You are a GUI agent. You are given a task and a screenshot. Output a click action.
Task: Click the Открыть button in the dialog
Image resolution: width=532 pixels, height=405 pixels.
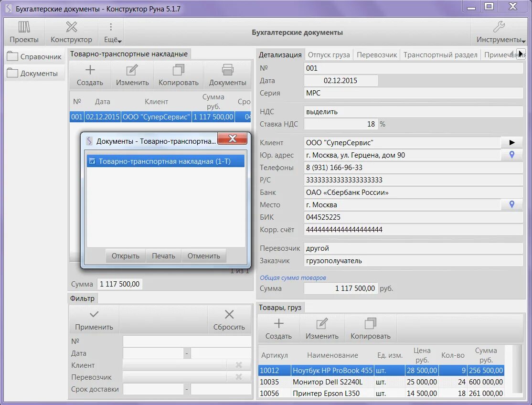pyautogui.click(x=125, y=256)
